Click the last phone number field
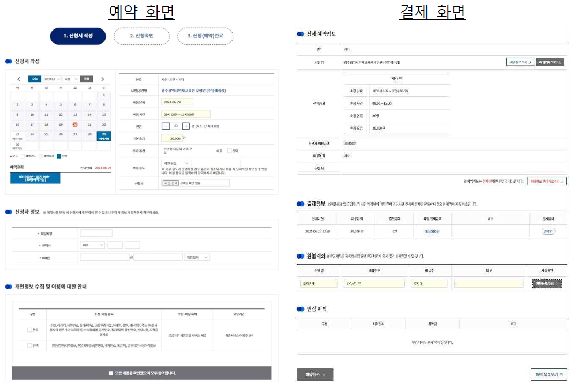Viewport: 577px width, 392px height. (x=132, y=245)
